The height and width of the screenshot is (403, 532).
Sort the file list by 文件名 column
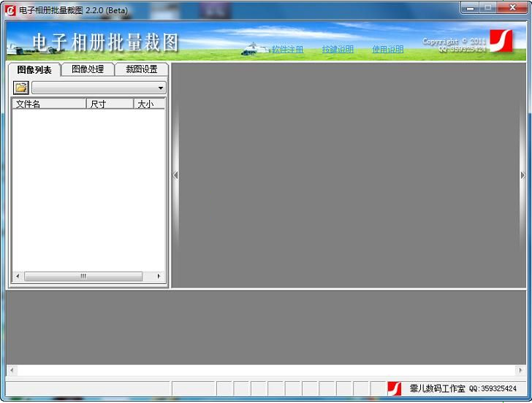pos(49,104)
